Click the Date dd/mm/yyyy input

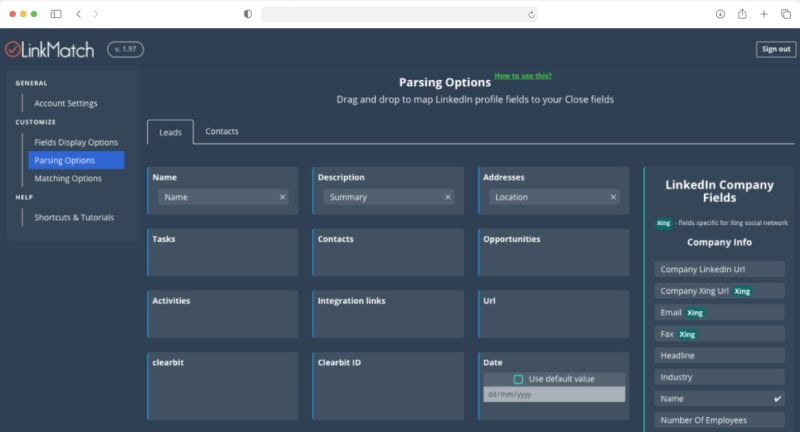pyautogui.click(x=554, y=394)
